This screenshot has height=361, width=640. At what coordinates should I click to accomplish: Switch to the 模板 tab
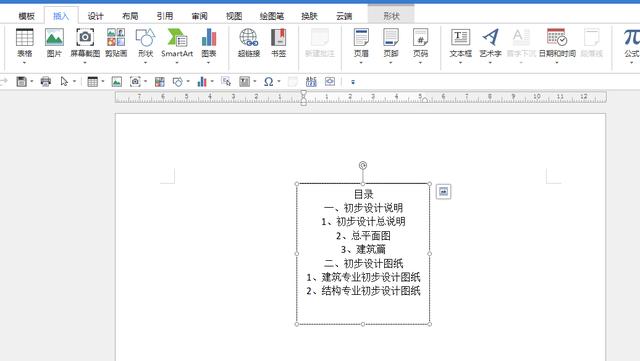(27, 16)
